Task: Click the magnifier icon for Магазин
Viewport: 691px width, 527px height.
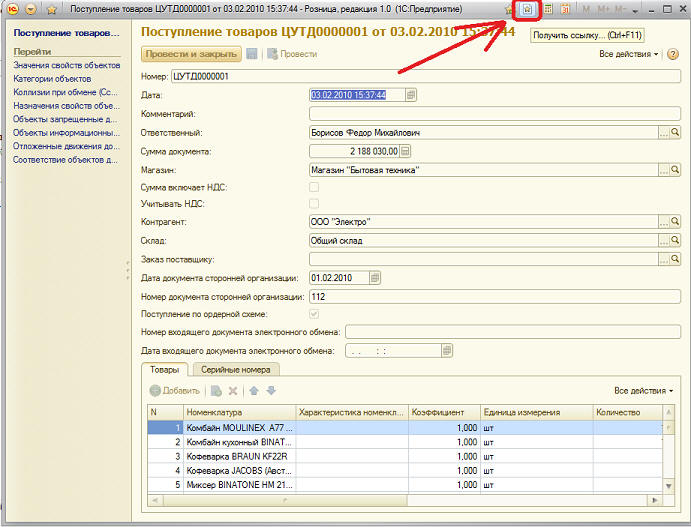Action: 675,170
